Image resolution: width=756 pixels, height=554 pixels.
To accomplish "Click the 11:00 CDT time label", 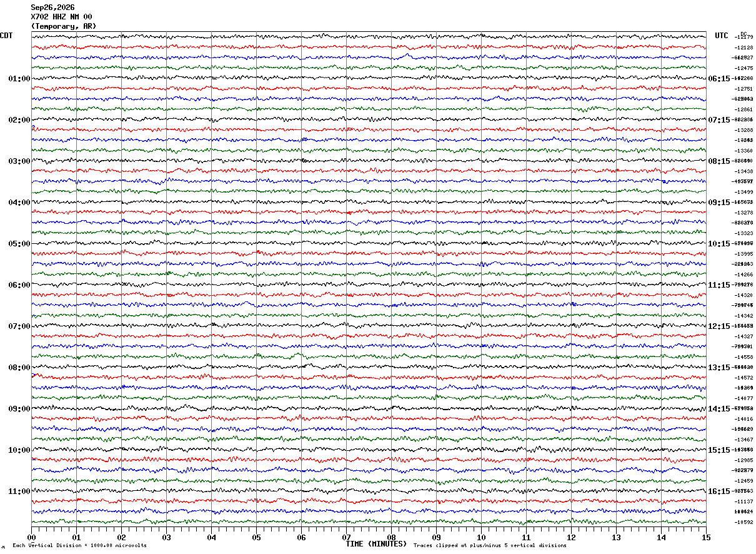I will click(x=19, y=491).
